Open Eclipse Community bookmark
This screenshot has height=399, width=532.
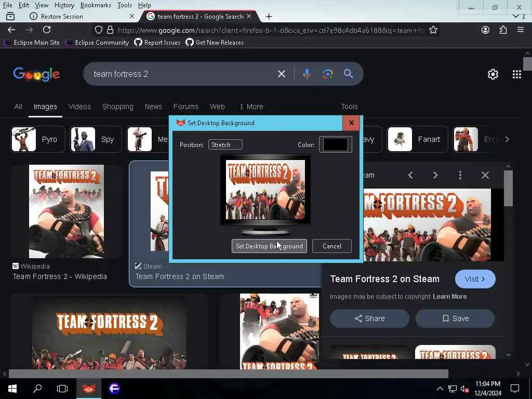pos(97,43)
